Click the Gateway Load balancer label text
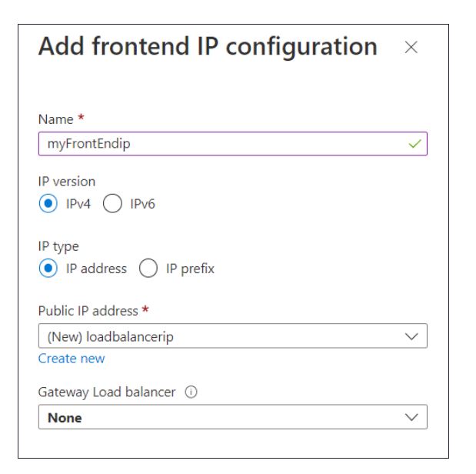The image size is (476, 474). pyautogui.click(x=107, y=392)
